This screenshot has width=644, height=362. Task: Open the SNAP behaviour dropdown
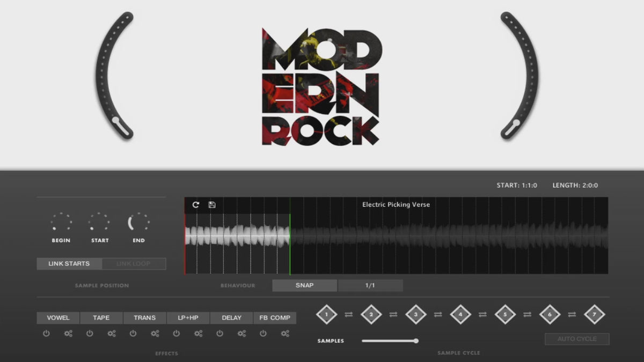click(304, 285)
